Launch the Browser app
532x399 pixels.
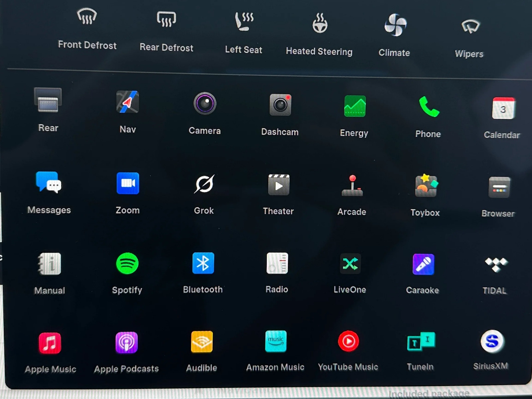[x=499, y=188]
